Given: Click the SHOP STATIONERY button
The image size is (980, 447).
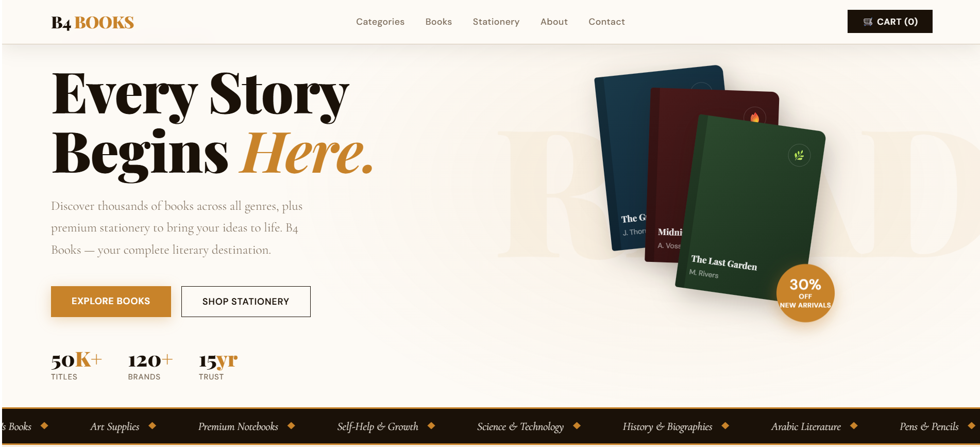Looking at the screenshot, I should (x=246, y=302).
